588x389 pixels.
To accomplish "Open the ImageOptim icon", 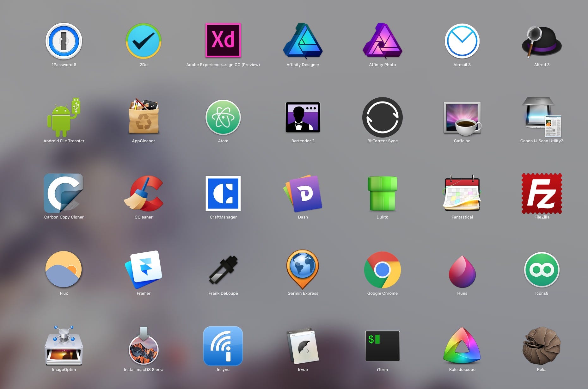I will [64, 345].
